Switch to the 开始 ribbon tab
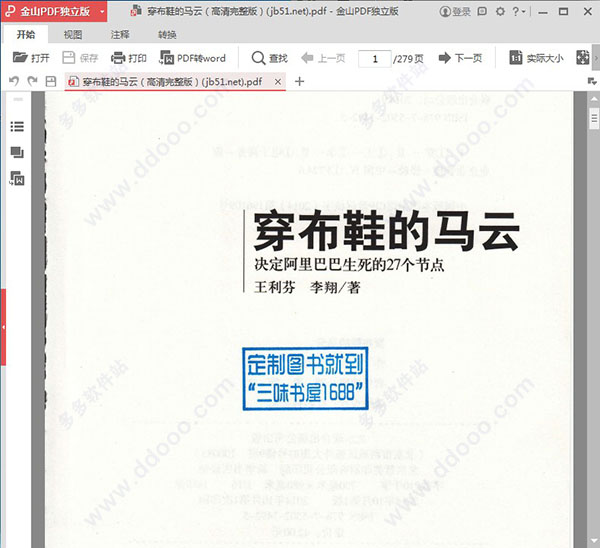 coord(26,35)
